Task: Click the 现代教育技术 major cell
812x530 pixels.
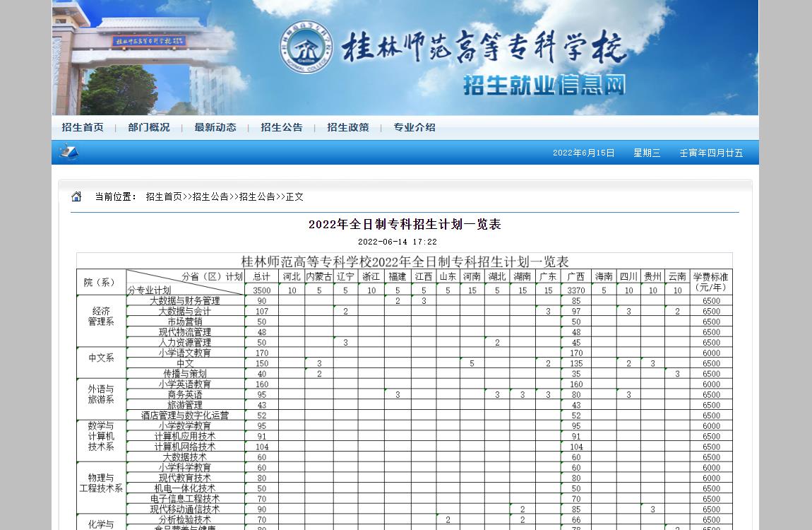Action: 185,478
